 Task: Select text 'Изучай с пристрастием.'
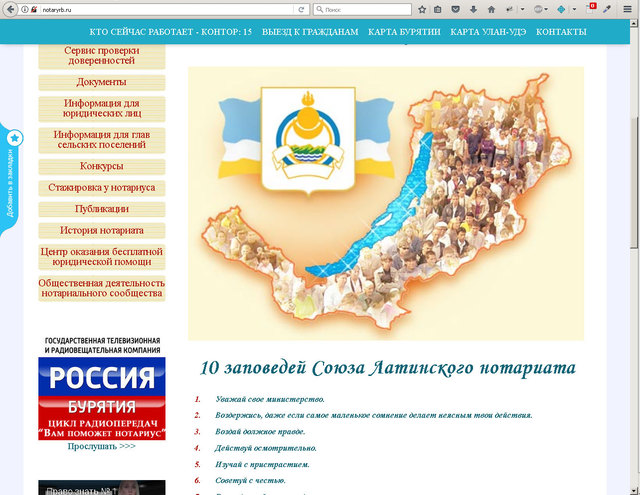[x=262, y=464]
